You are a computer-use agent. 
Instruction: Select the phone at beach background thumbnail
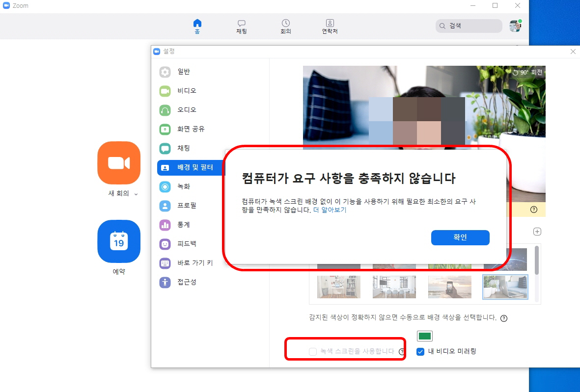pyautogui.click(x=449, y=287)
